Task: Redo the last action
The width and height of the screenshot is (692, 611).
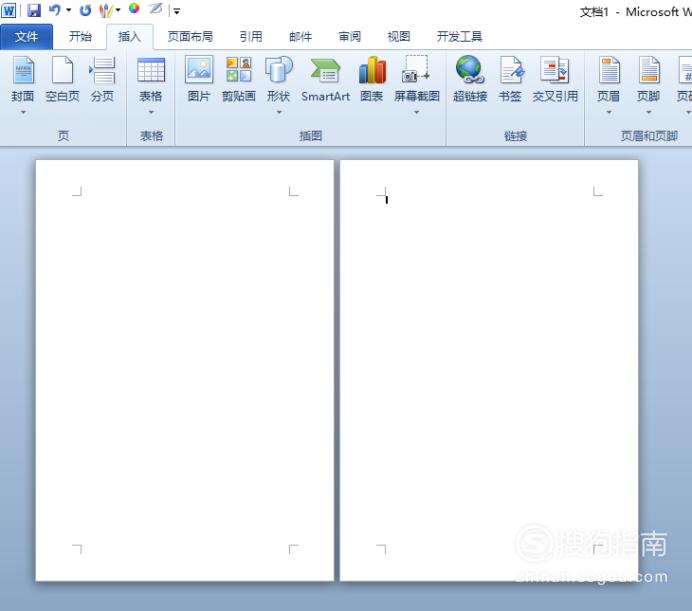Action: [x=85, y=10]
